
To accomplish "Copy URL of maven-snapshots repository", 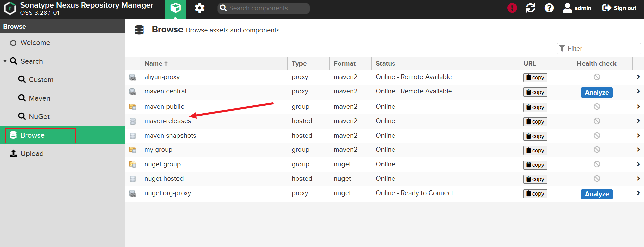I will coord(535,136).
